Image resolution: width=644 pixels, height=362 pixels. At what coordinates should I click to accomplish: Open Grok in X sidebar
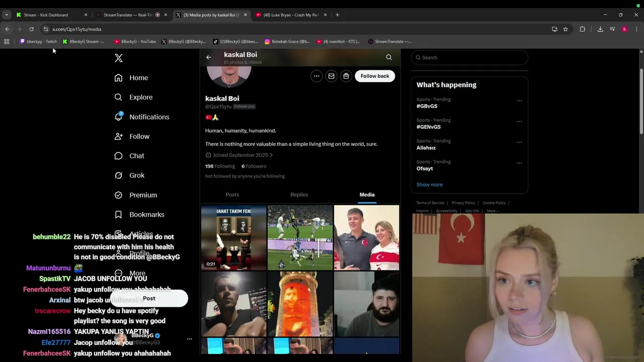pyautogui.click(x=129, y=175)
